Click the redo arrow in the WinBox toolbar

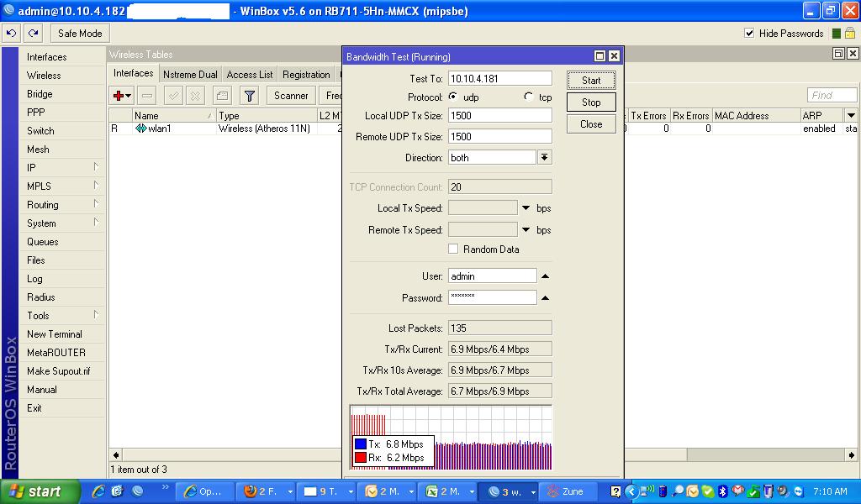tap(32, 33)
